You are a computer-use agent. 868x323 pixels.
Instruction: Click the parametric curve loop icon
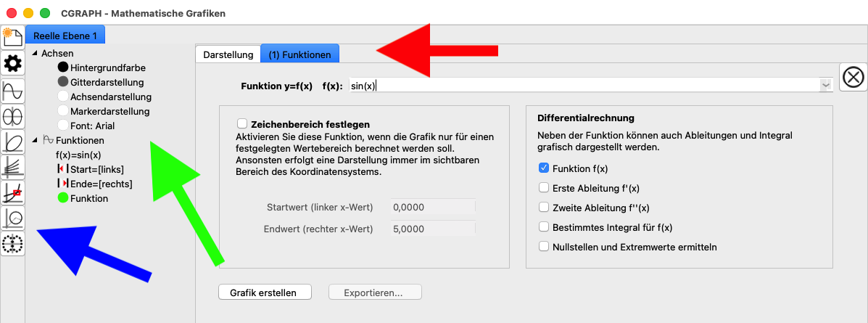[x=13, y=141]
